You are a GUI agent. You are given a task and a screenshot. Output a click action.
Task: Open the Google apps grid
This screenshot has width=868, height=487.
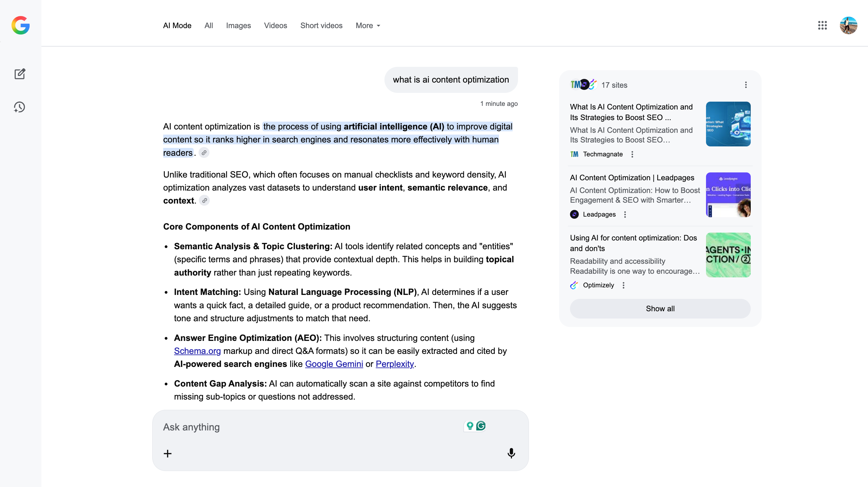coord(822,25)
